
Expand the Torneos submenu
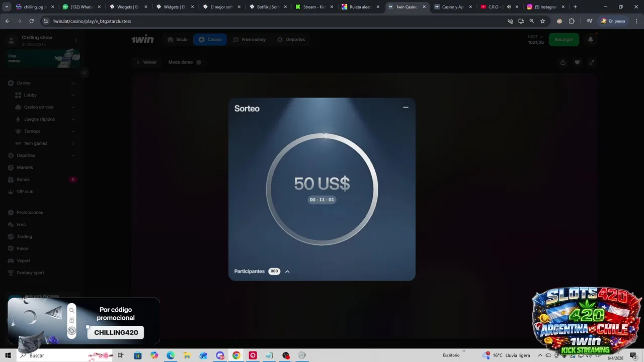click(x=73, y=131)
